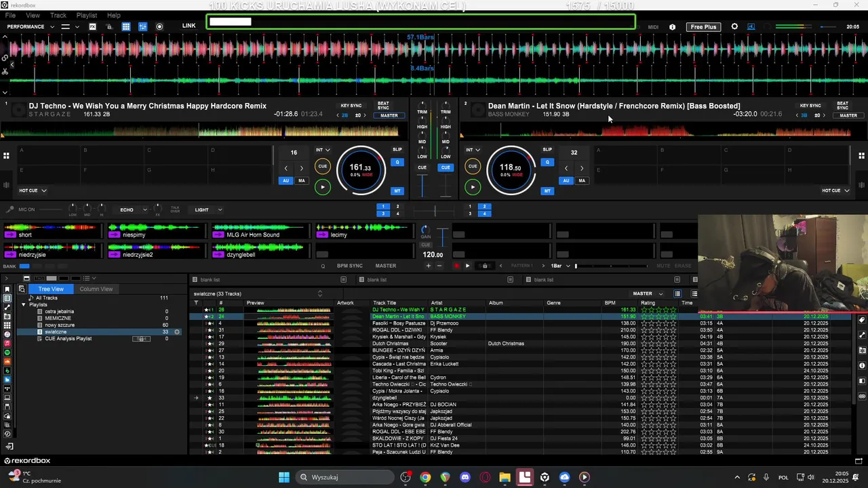The image size is (868, 488).
Task: Open the File menu
Action: pos(10,16)
